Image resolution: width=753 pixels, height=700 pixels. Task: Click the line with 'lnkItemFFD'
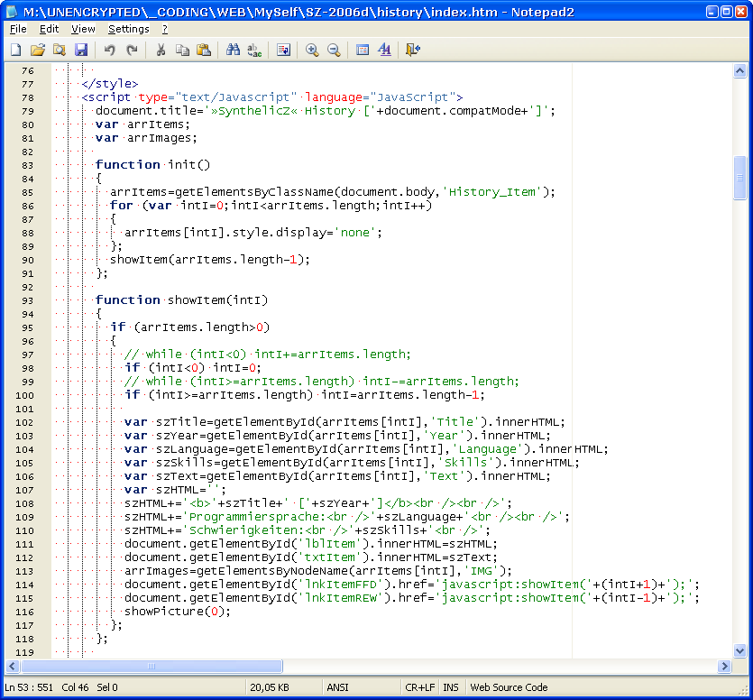pyautogui.click(x=411, y=585)
